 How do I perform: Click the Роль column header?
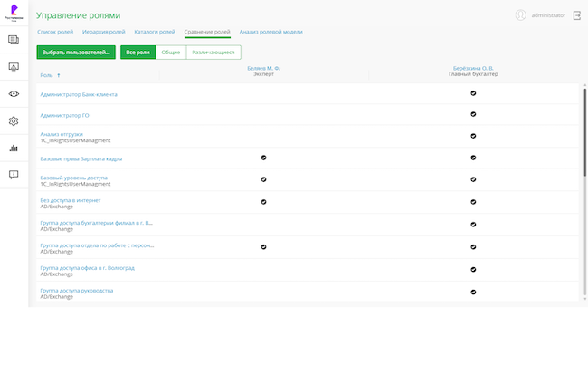[x=46, y=75]
